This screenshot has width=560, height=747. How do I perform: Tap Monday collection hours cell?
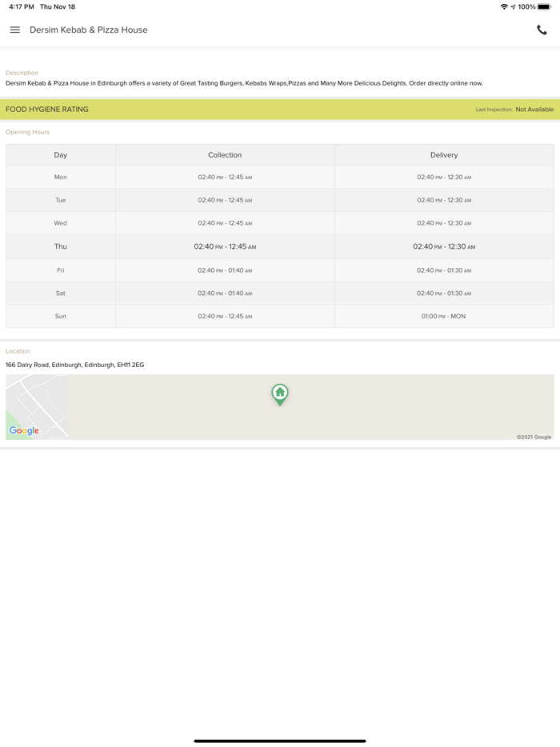(225, 178)
